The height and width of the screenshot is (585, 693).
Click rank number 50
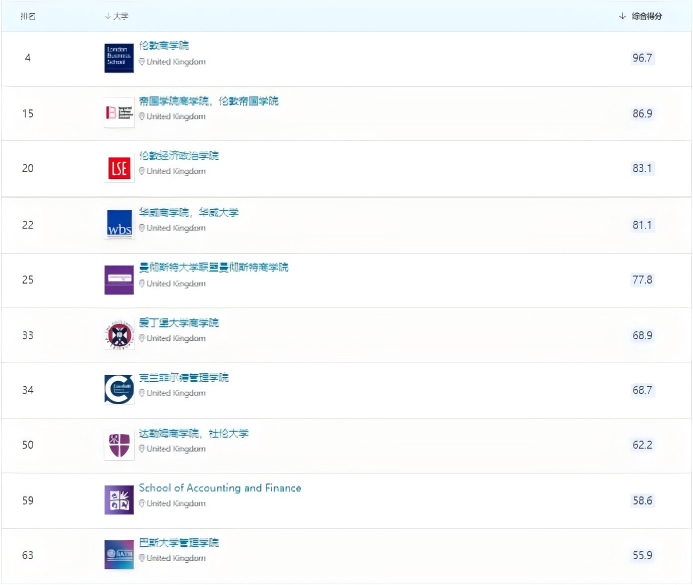(x=28, y=445)
